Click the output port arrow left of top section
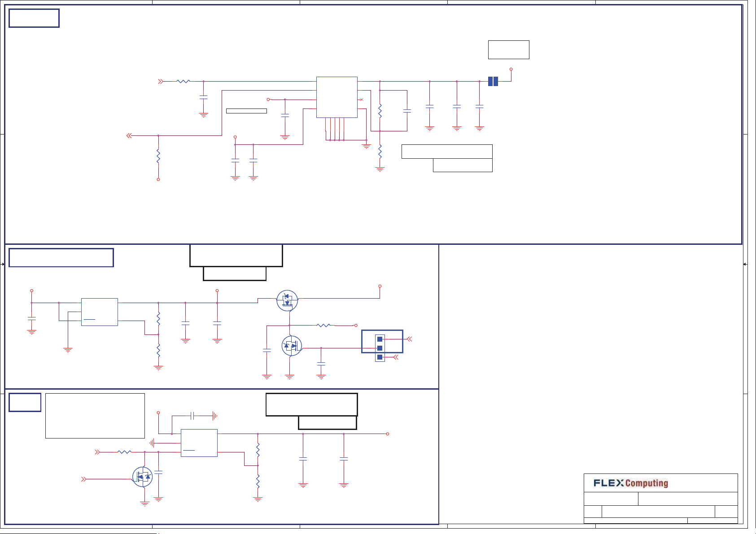 pos(129,135)
